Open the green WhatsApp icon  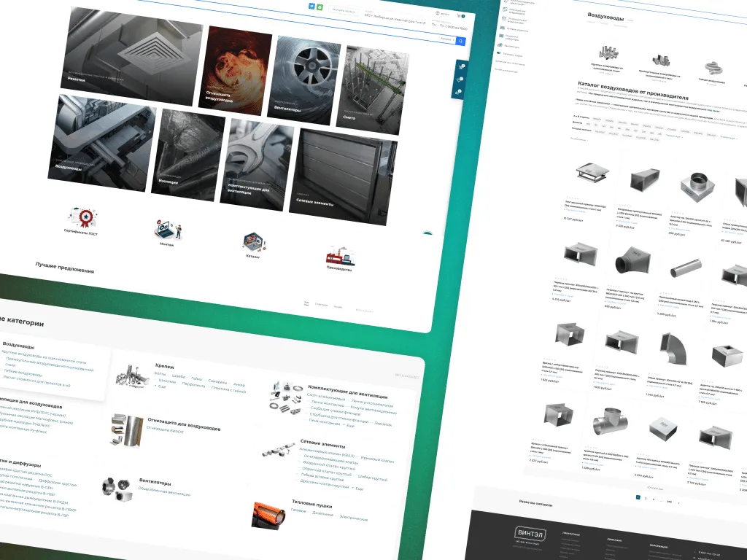pyautogui.click(x=320, y=7)
